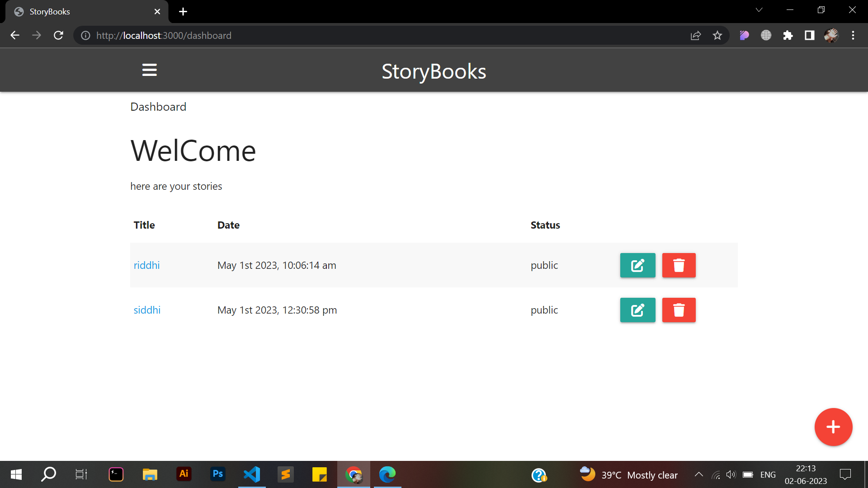The image size is (868, 488).
Task: Select the StoryBooks browser tab
Action: (68, 11)
